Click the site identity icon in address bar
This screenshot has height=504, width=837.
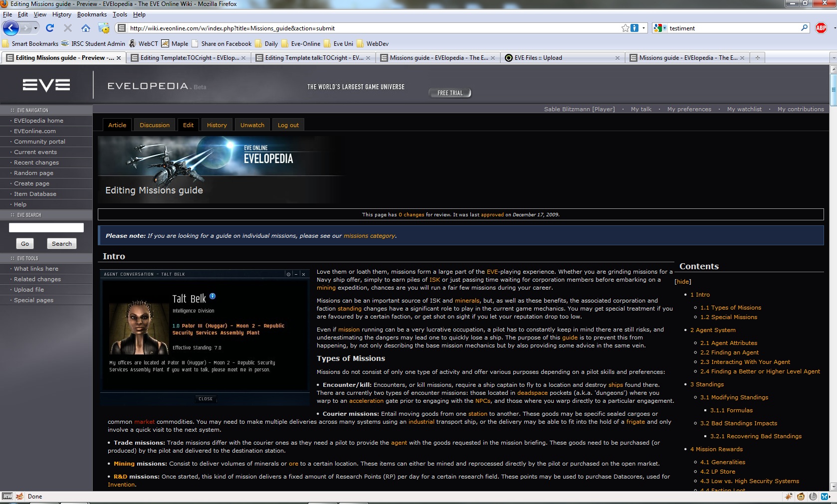(121, 28)
